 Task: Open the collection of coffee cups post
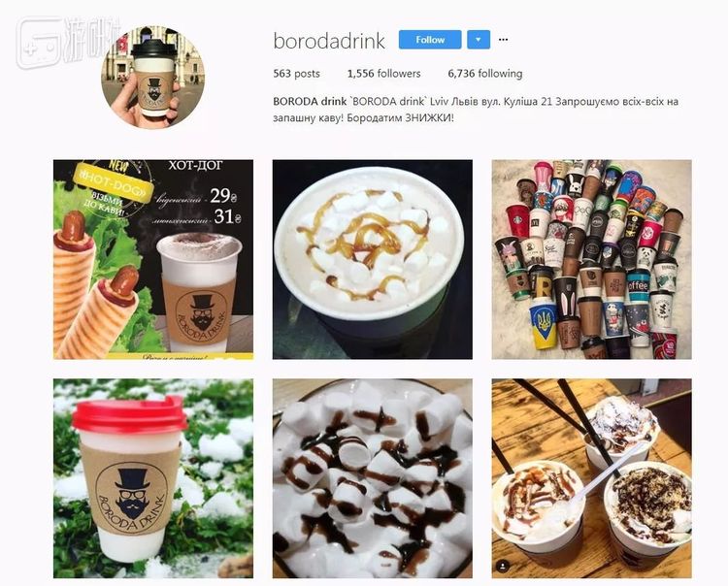coord(592,260)
